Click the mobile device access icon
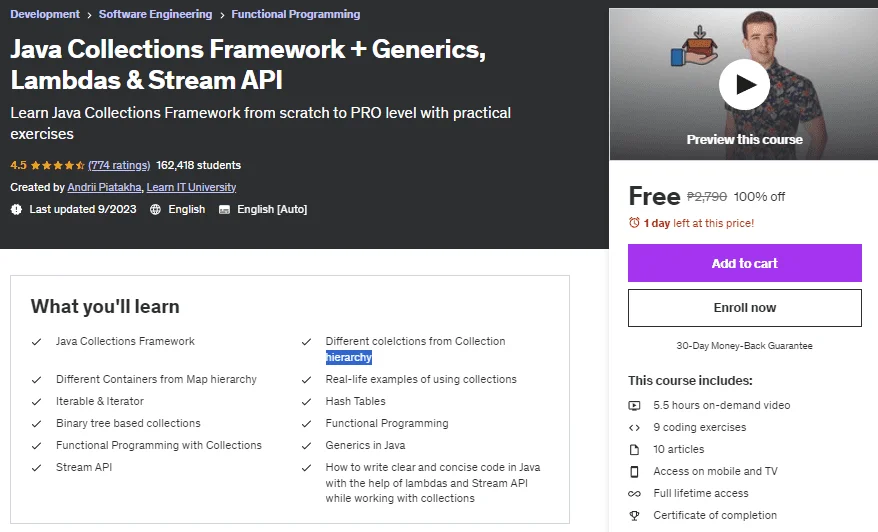Viewport: 878px width, 532px height. tap(634, 472)
